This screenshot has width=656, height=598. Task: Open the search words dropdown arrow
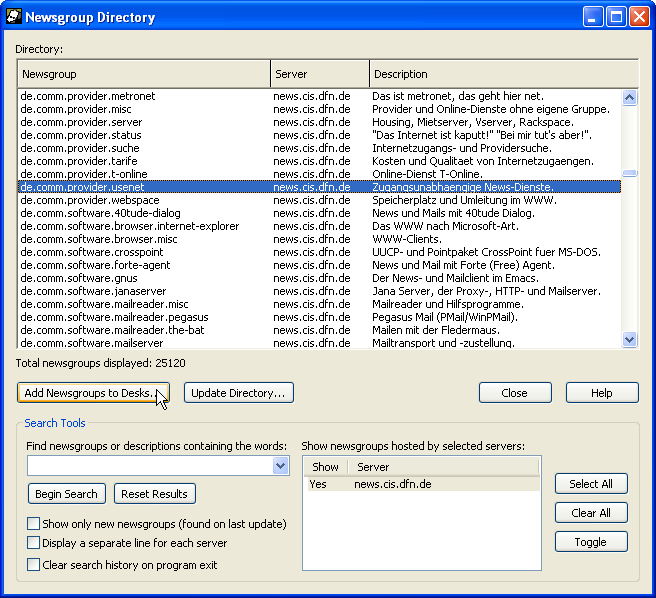pos(281,466)
